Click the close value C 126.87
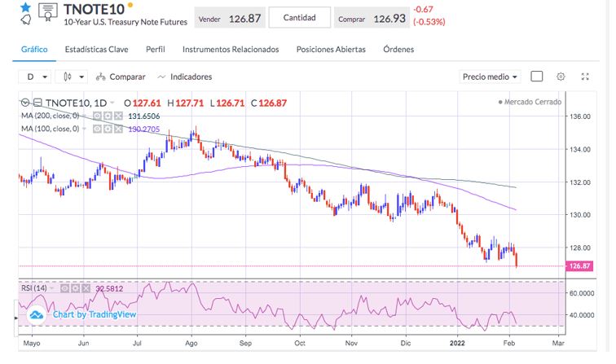This screenshot has width=616, height=364. (269, 103)
